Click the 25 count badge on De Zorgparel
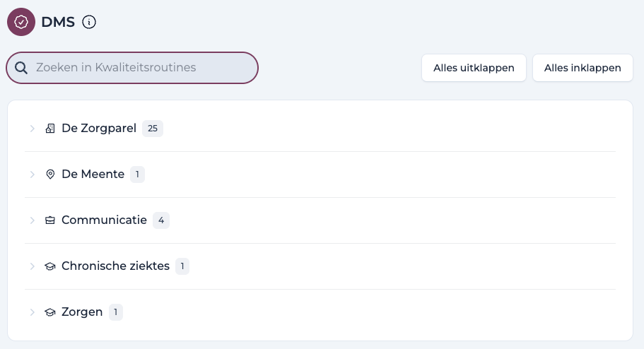 153,129
